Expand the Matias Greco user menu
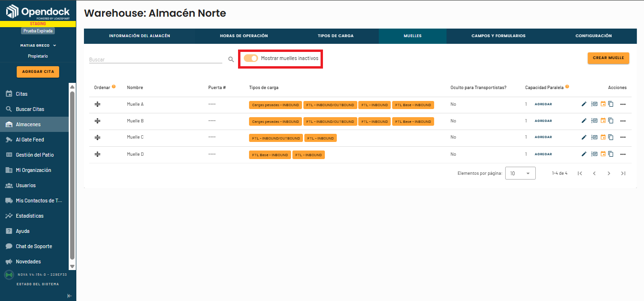Screen dimensions: 644x301 point(38,46)
